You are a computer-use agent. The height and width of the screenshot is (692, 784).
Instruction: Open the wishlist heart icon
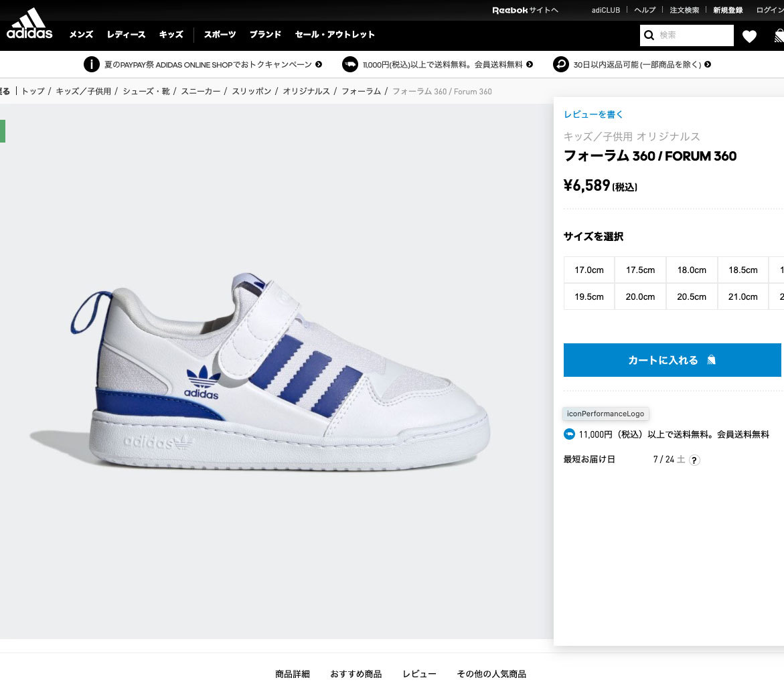749,36
